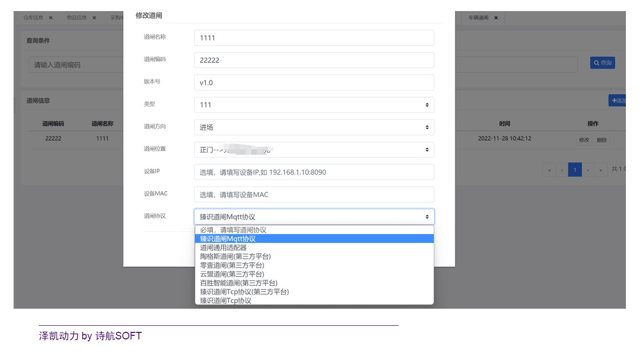The width and height of the screenshot is (644, 362).
Task: Click the 修改 button in row 22222
Action: coord(584,140)
